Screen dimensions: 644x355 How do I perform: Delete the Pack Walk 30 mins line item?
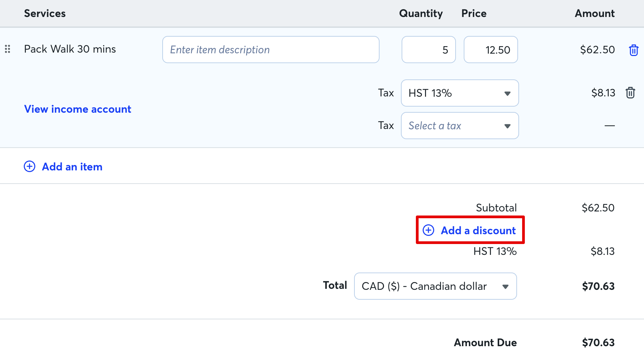pos(634,50)
